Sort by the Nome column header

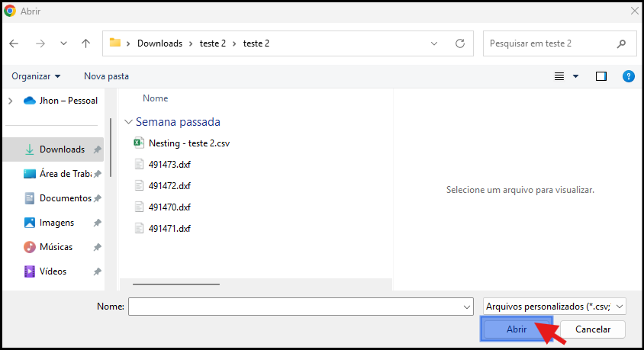[155, 98]
